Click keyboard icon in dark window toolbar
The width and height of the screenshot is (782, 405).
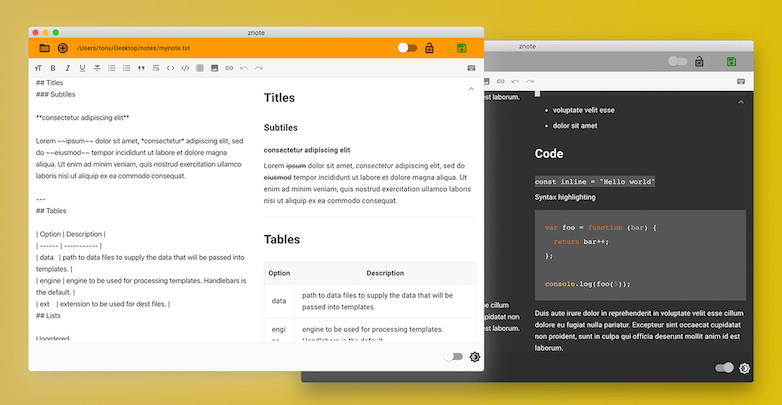741,81
